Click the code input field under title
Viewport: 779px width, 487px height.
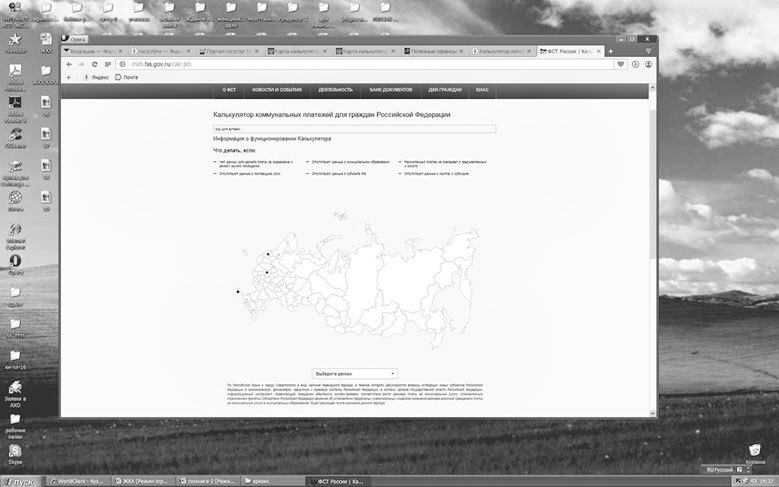(354, 128)
